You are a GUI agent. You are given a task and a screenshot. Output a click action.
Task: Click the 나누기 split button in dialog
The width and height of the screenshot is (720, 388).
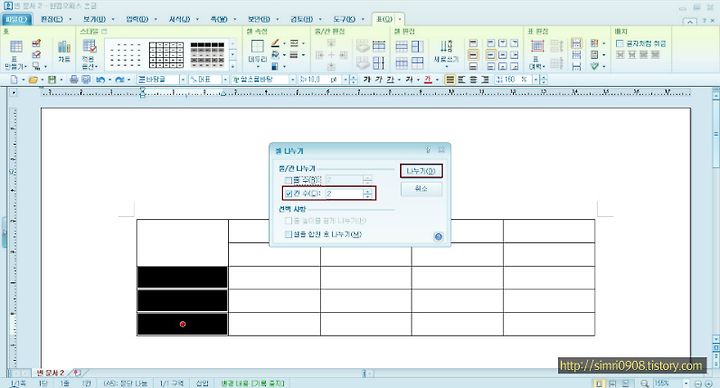click(x=421, y=171)
